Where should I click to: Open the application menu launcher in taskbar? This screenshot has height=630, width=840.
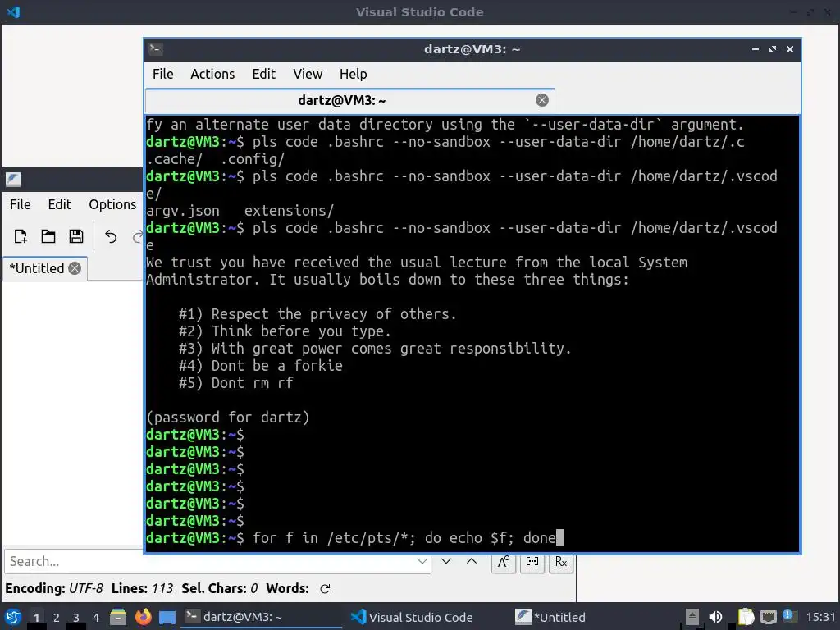click(x=13, y=617)
